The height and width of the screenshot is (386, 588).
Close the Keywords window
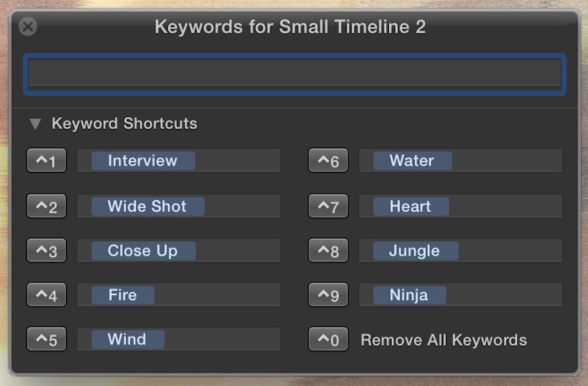click(28, 27)
